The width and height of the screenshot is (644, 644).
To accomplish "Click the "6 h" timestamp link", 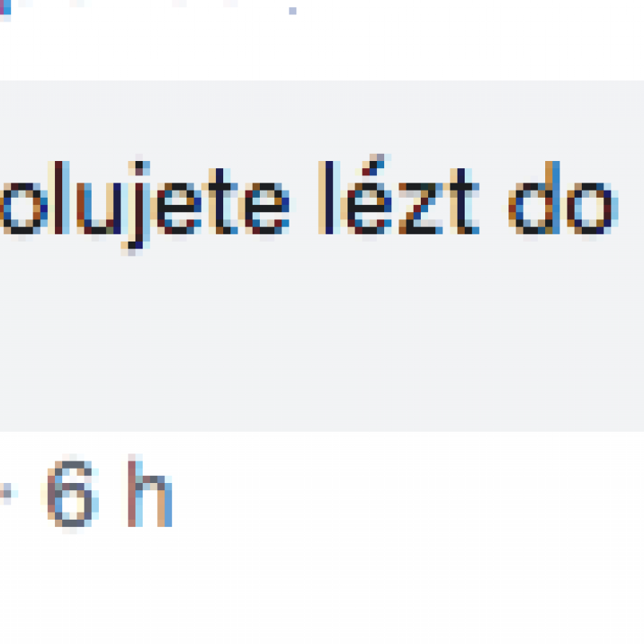I will [x=110, y=493].
